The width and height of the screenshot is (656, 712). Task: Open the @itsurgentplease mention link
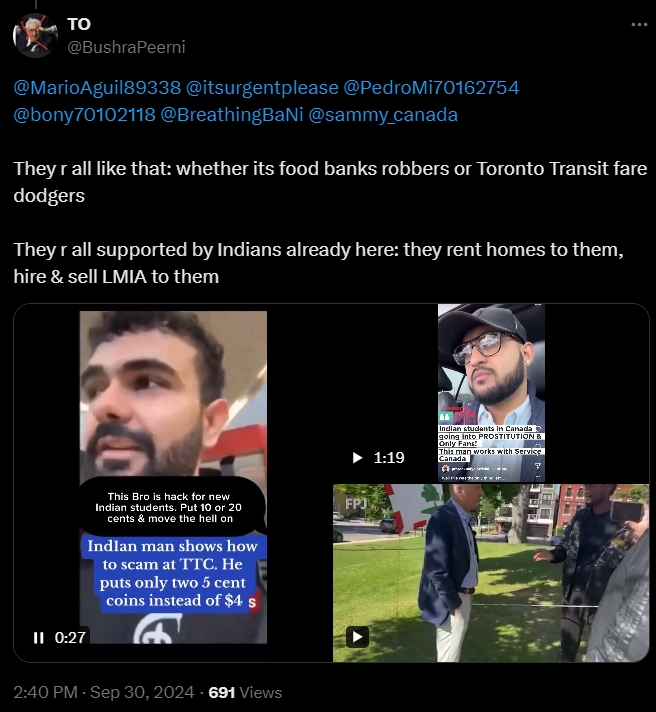(262, 87)
